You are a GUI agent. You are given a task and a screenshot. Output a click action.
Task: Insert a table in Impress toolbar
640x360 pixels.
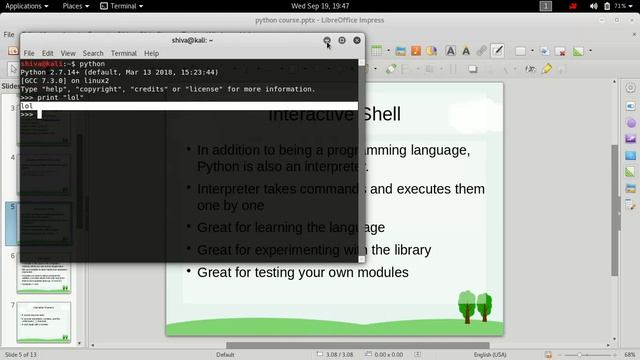click(377, 51)
